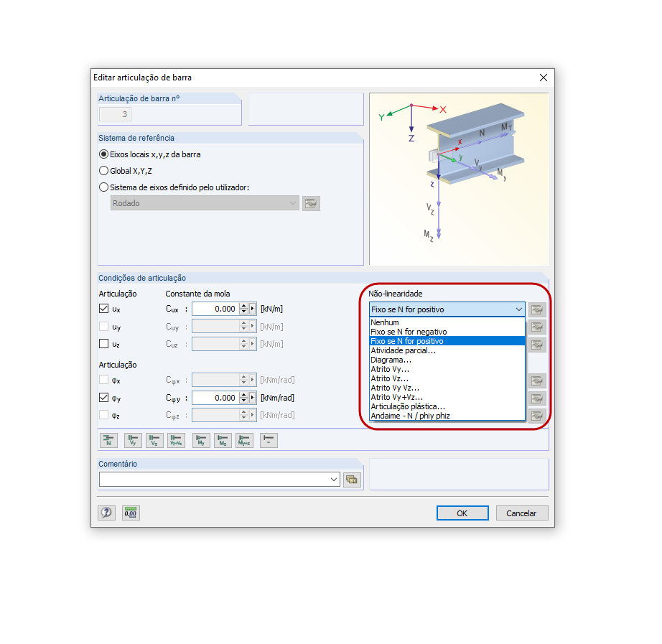Viewport: 662px width, 644px height.
Task: Click the Cφy value input field
Action: coord(216,397)
